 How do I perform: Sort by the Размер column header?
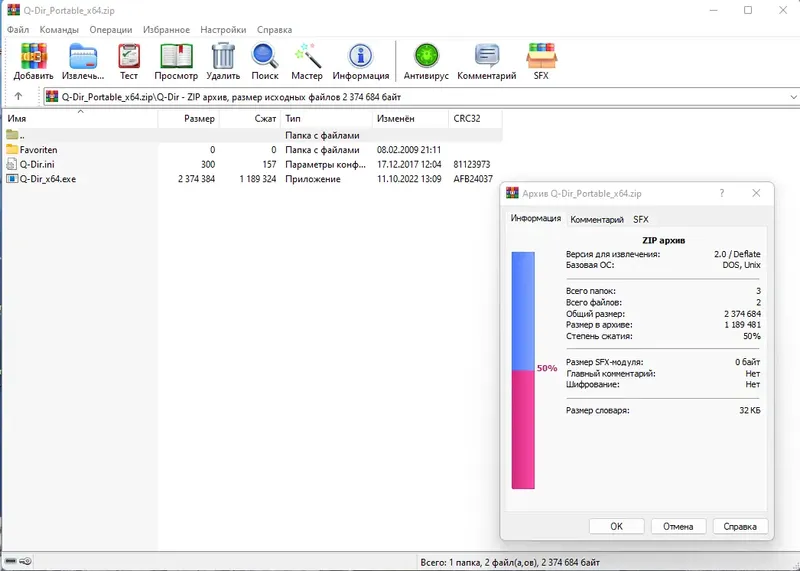pos(189,118)
